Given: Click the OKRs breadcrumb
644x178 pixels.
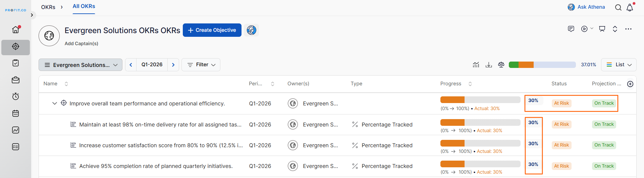Looking at the screenshot, I should [x=48, y=7].
